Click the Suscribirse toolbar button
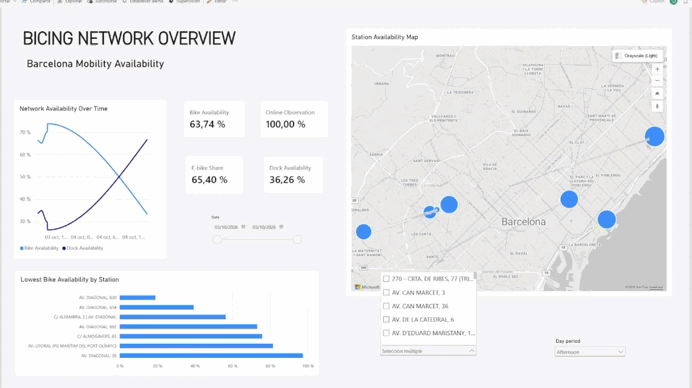Image resolution: width=692 pixels, height=388 pixels. coord(102,2)
